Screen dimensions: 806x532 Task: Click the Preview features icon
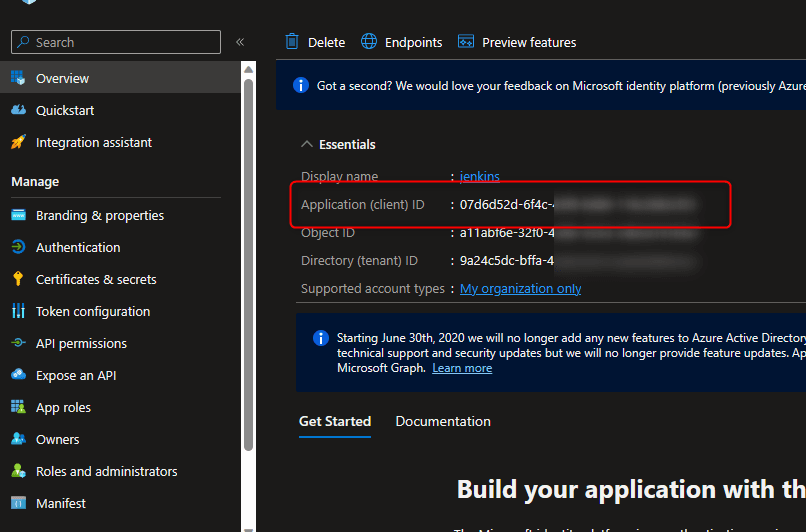(466, 41)
